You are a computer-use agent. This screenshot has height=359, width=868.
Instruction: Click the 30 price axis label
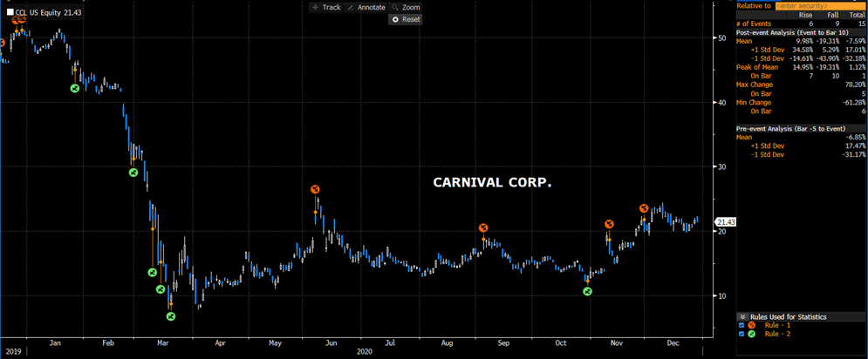(721, 167)
